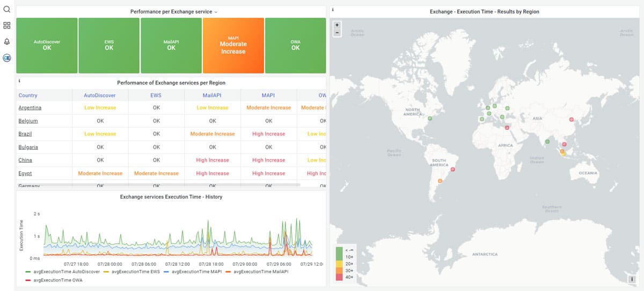Expand Performance per Exchange service panel menu
The width and height of the screenshot is (644, 291).
point(216,12)
